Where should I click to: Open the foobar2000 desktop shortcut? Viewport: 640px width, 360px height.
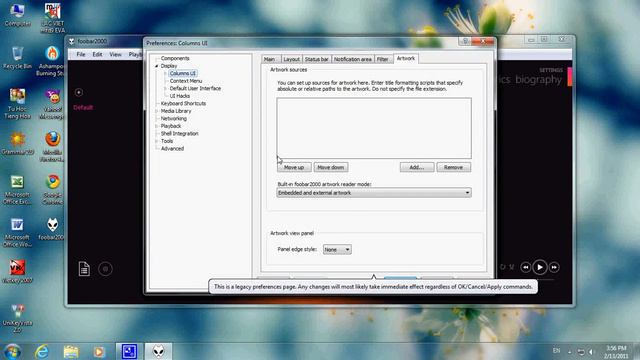52,229
